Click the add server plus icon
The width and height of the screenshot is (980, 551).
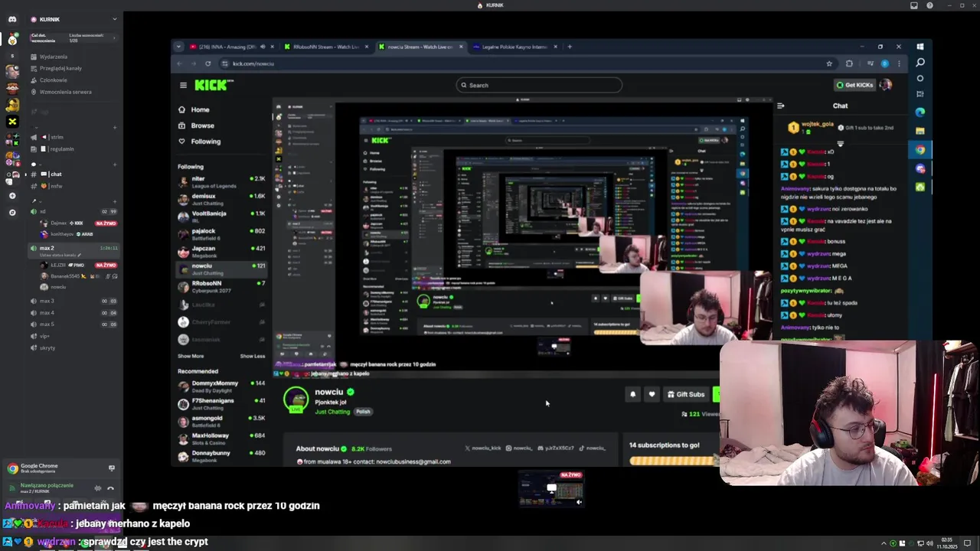[12, 196]
